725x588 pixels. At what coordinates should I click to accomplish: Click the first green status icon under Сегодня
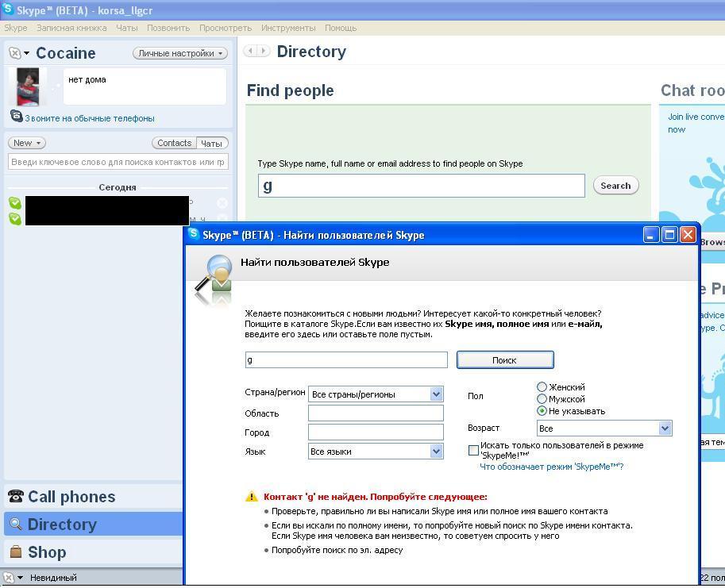click(x=15, y=203)
